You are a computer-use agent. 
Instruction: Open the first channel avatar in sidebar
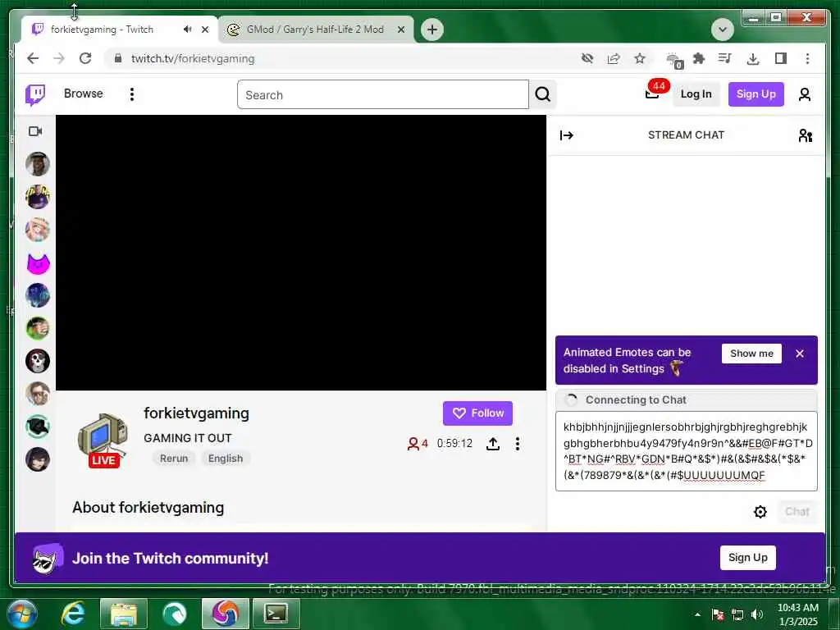[38, 164]
